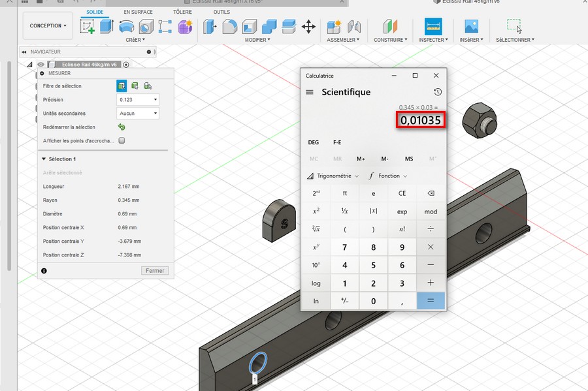Click the Fermer button
Screen dimensions: 588x391
(155, 270)
